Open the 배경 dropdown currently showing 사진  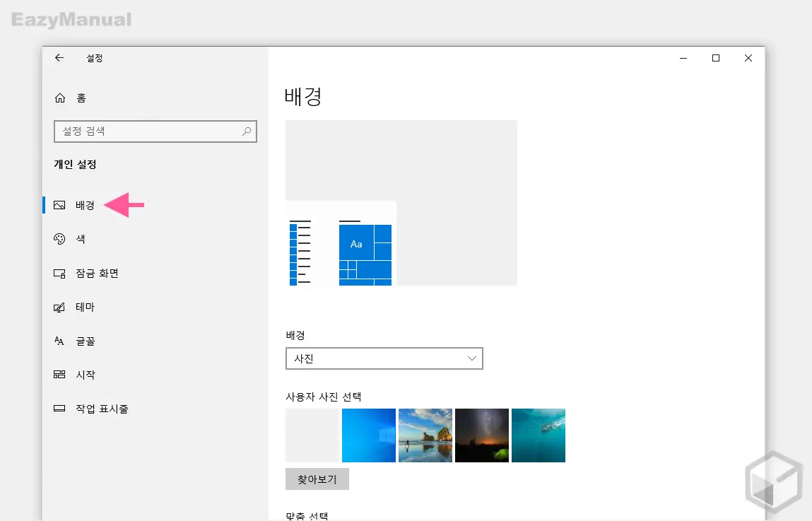(x=384, y=358)
